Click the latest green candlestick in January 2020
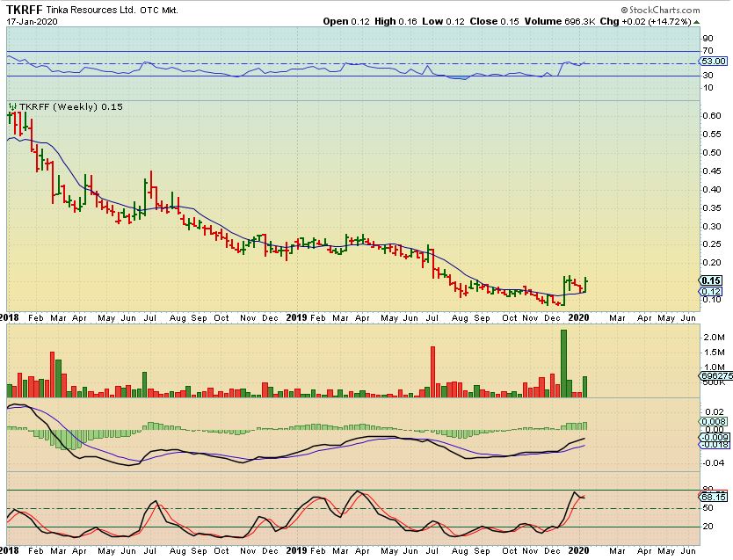Image resolution: width=733 pixels, height=560 pixels. (584, 285)
